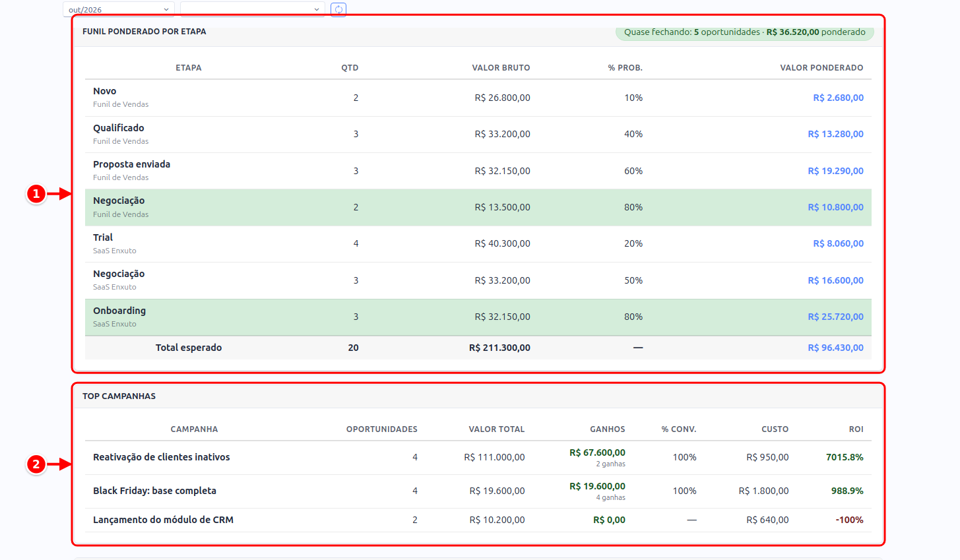Click the ROI column header

(x=856, y=429)
